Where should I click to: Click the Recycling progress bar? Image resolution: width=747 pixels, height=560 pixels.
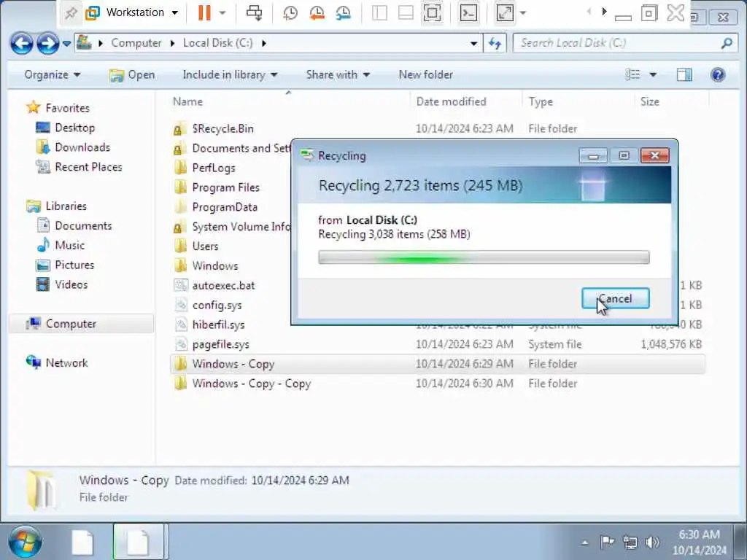[x=484, y=257]
